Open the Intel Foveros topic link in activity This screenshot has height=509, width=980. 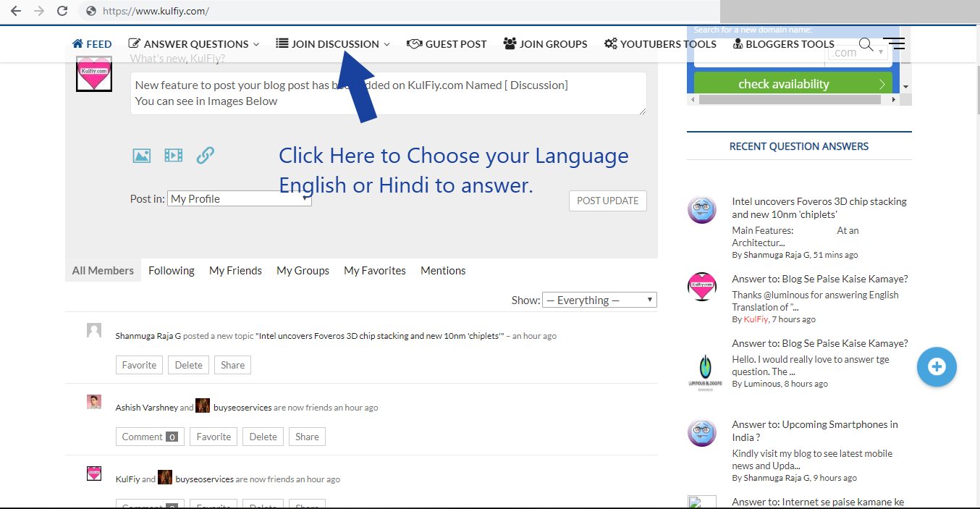pyautogui.click(x=380, y=336)
